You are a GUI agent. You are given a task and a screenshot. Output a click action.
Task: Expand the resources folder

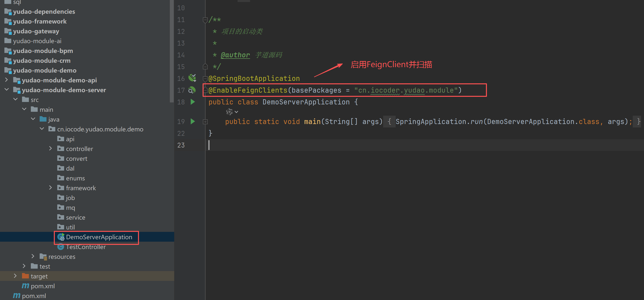click(x=33, y=256)
